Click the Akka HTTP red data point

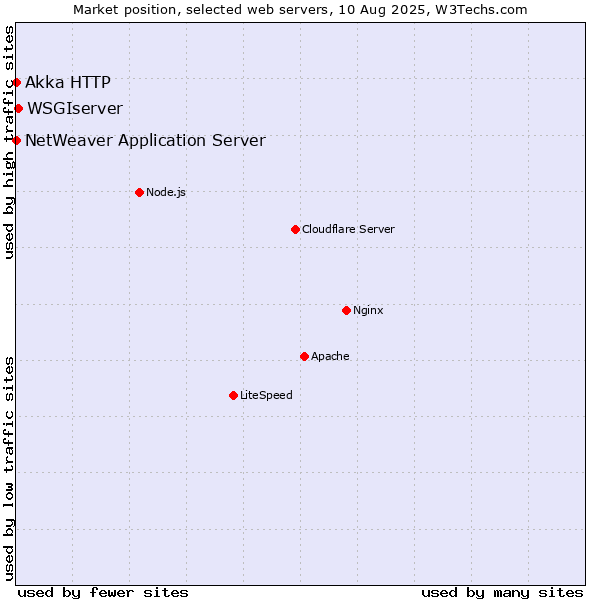(x=16, y=83)
